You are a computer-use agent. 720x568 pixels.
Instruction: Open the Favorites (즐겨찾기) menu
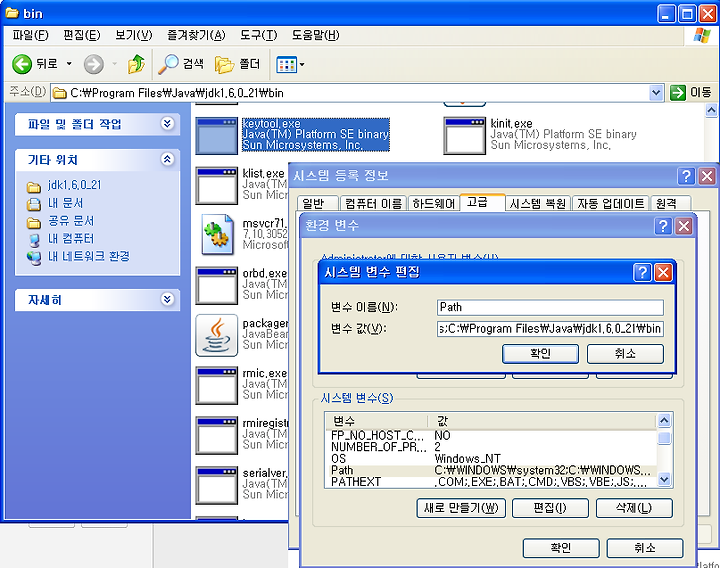click(196, 35)
